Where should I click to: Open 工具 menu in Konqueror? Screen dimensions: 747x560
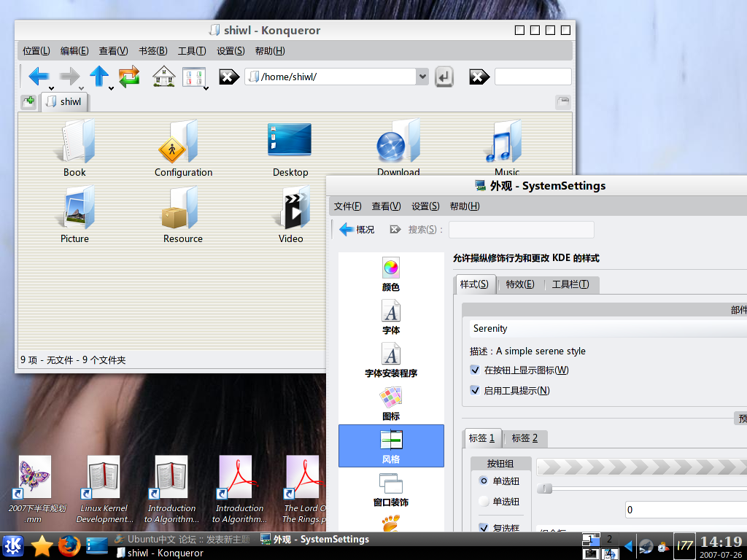(192, 51)
